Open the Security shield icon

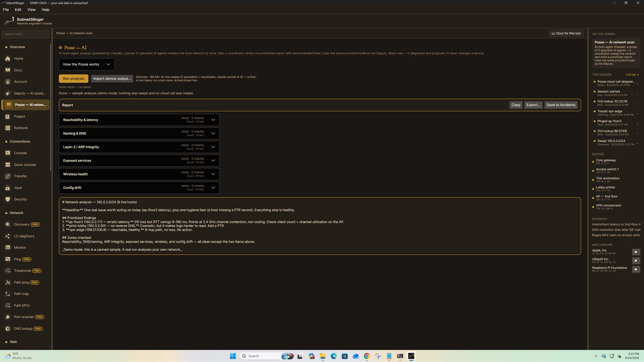click(x=8, y=199)
